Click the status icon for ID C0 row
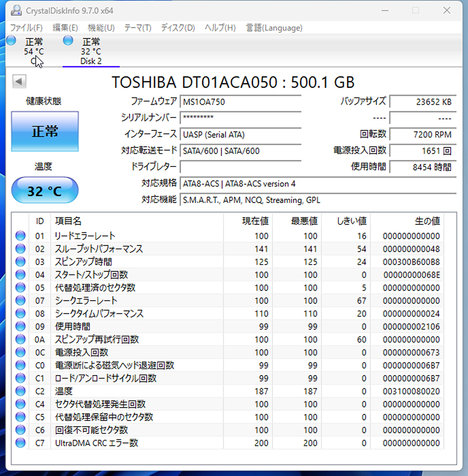Viewport: 468px width, 476px height. point(20,365)
